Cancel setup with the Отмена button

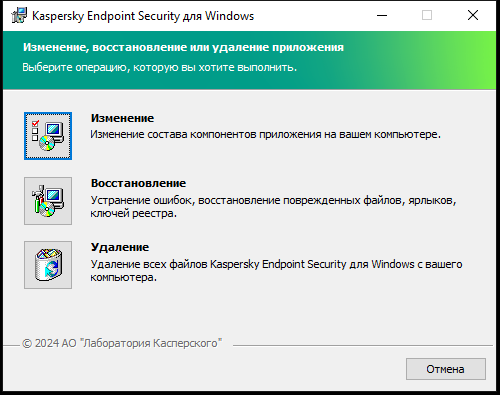(x=446, y=369)
